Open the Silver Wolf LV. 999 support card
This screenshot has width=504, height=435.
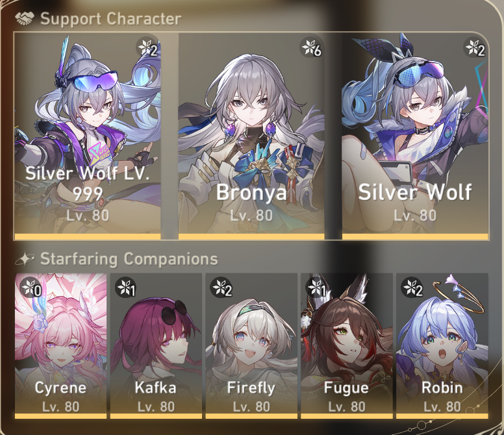[88, 136]
